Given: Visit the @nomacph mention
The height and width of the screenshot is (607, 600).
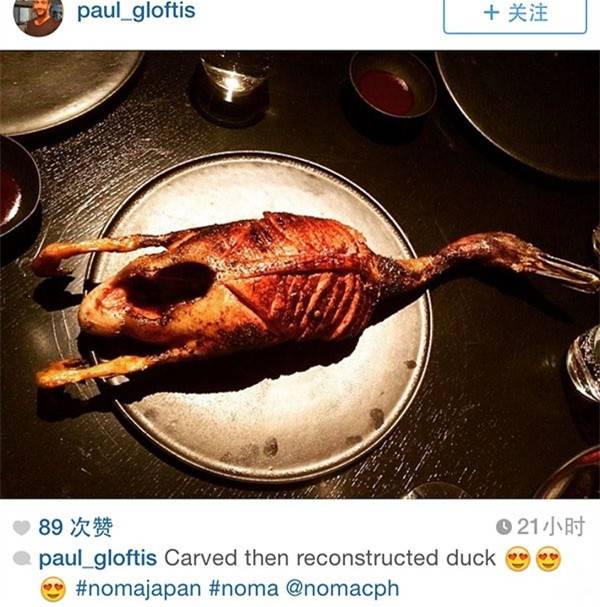Looking at the screenshot, I should (x=342, y=589).
